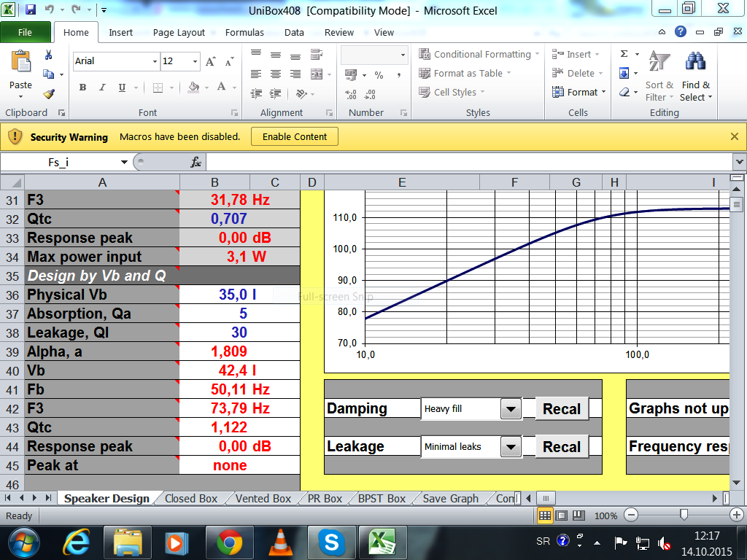Open the Cells Delete menu

(x=577, y=74)
